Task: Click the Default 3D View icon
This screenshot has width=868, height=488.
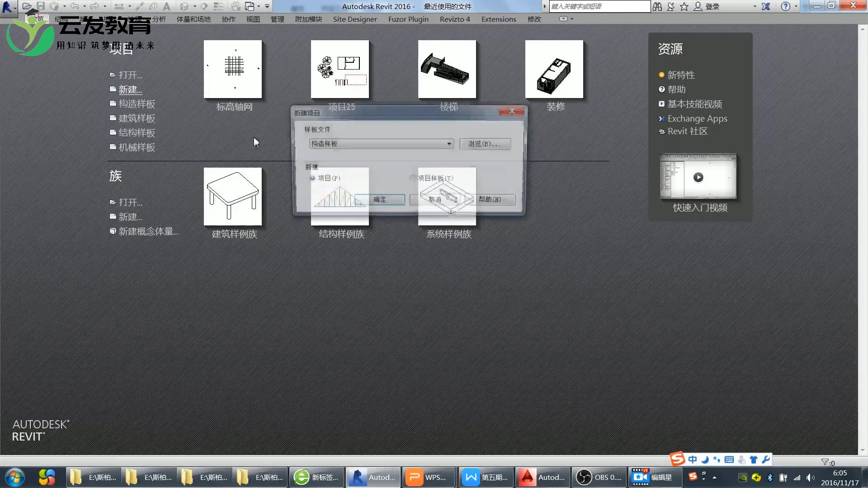Action: 184,6
